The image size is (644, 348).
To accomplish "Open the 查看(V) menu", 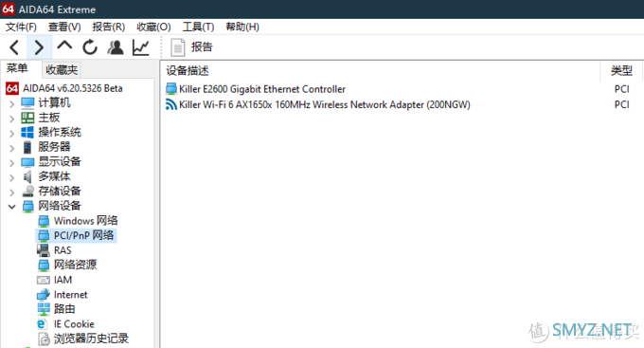I will click(x=64, y=27).
